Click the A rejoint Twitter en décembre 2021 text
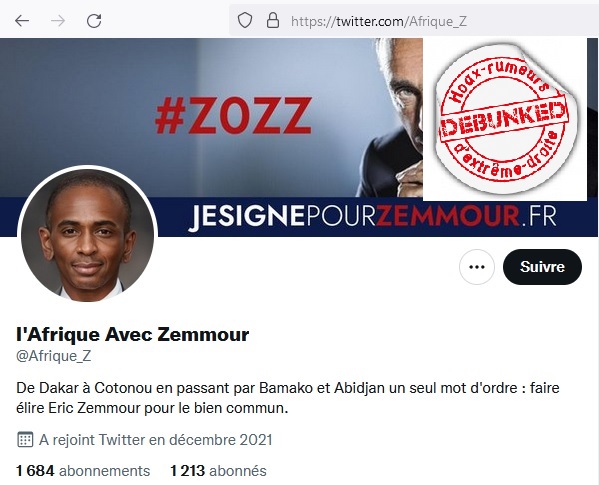The image size is (599, 485). (155, 440)
